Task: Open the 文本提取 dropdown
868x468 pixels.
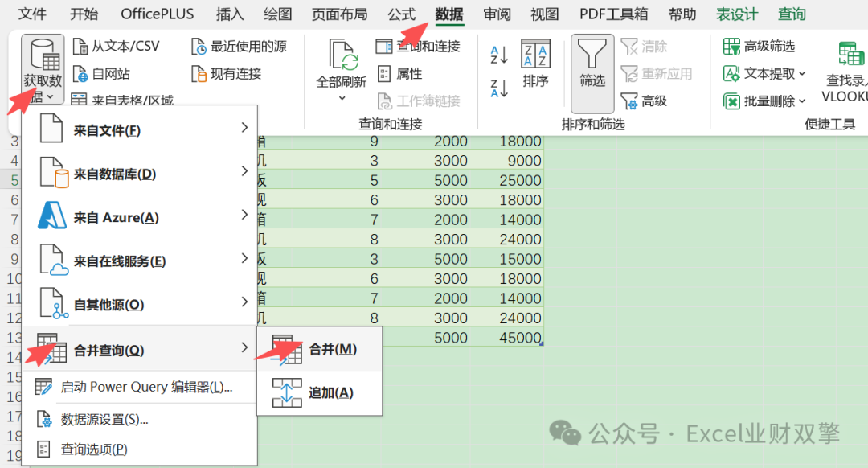Action: (764, 73)
